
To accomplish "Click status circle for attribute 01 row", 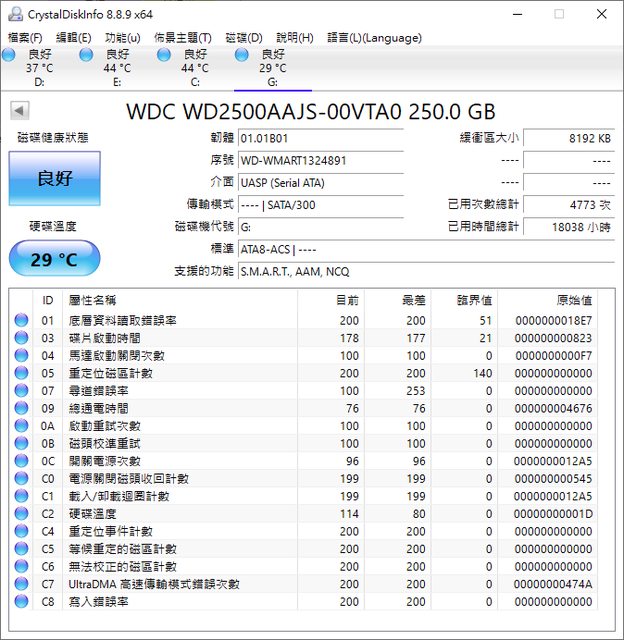I will tap(21, 321).
